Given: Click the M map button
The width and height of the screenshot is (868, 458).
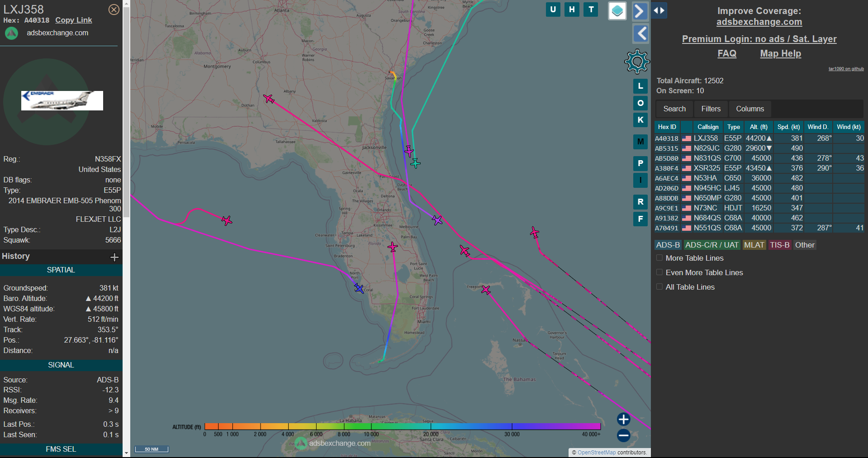Looking at the screenshot, I should (x=640, y=142).
